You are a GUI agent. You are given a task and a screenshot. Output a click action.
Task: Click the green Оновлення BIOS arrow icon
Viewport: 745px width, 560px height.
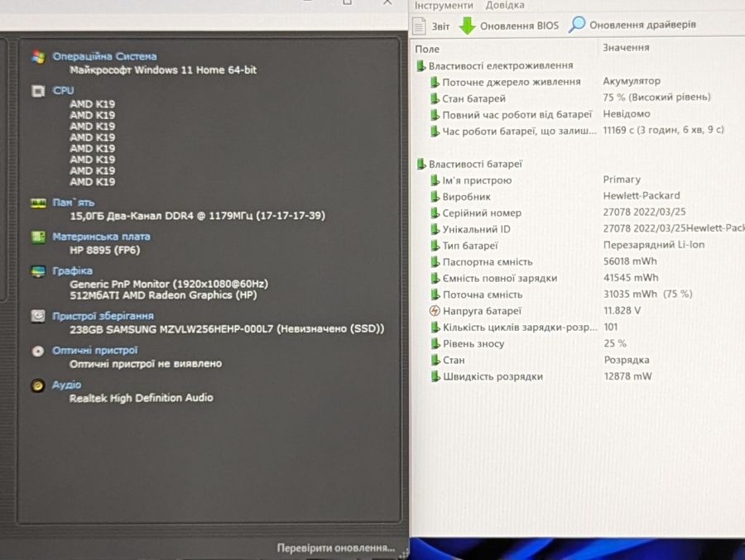point(467,26)
